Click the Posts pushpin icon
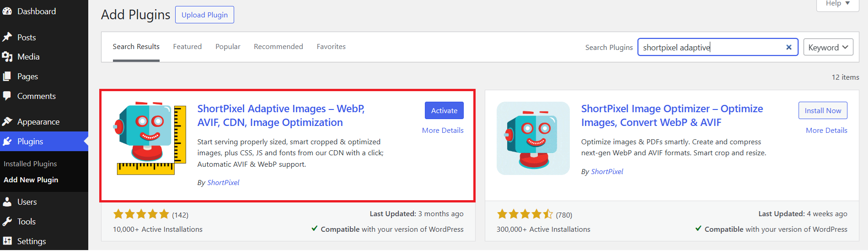Screen dimensions: 868x251 click(7, 37)
